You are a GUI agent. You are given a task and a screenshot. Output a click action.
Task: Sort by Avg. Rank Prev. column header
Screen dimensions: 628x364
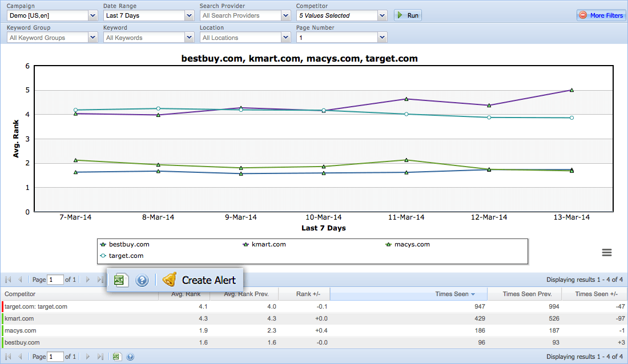[244, 294]
